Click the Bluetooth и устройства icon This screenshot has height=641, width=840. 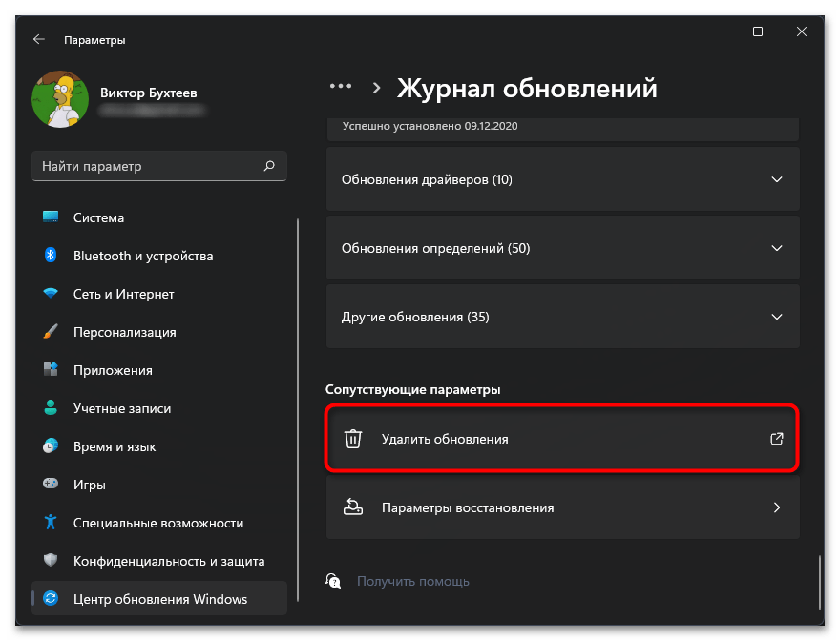[52, 256]
